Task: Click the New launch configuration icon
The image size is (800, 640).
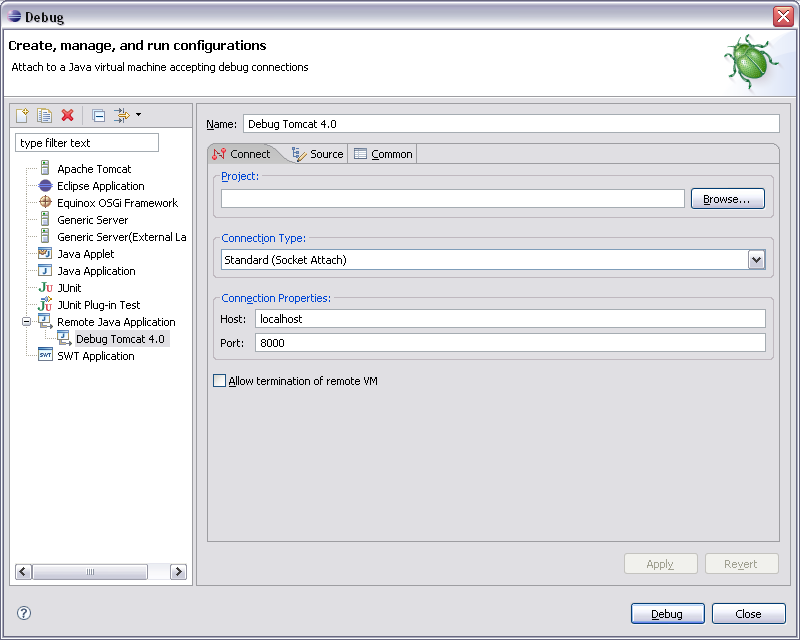Action: pyautogui.click(x=22, y=115)
